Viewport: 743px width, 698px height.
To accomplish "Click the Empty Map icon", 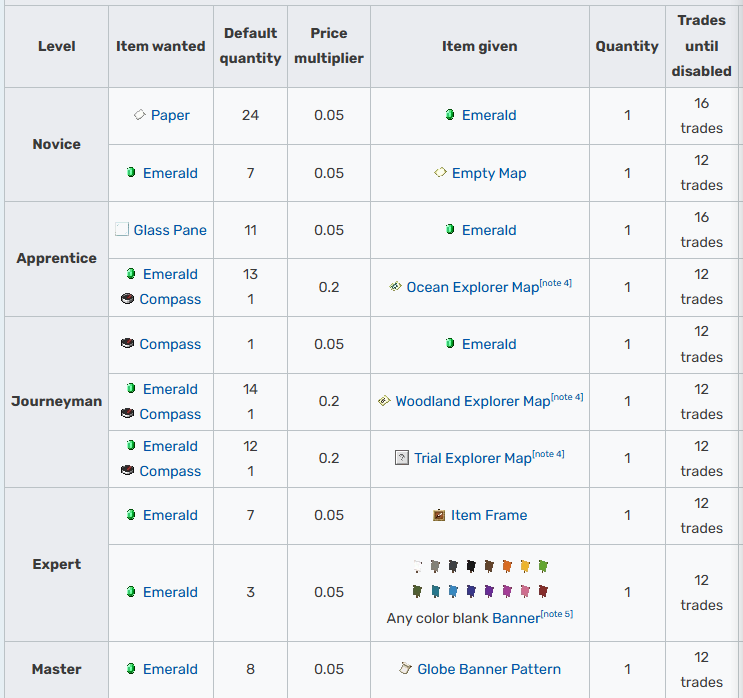I will [440, 173].
